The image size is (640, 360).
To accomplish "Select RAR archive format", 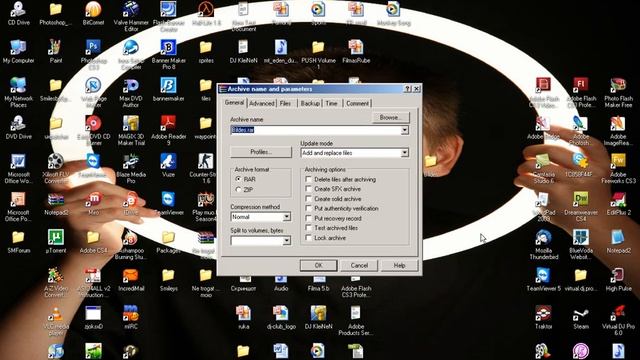I will point(238,179).
